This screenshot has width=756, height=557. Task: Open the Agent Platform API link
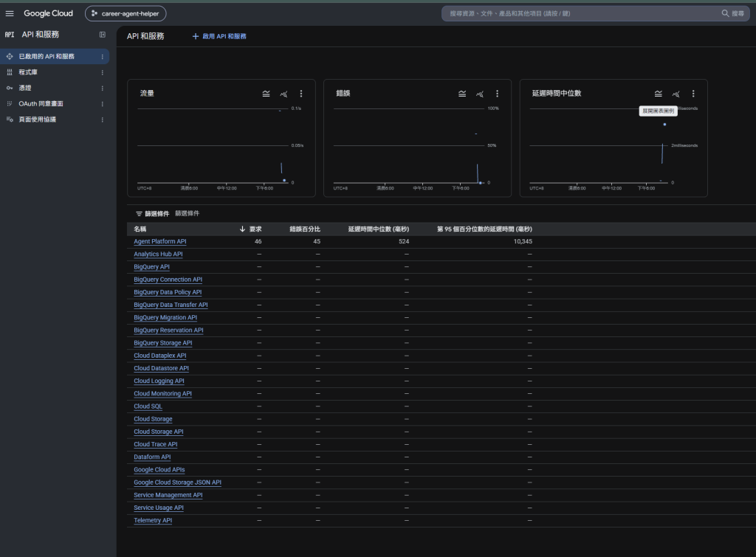pyautogui.click(x=160, y=241)
